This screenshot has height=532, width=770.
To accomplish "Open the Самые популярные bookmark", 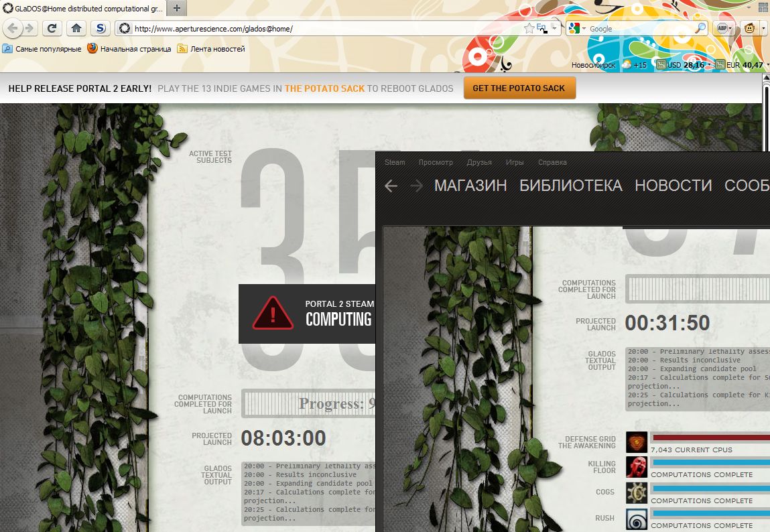I will tap(42, 49).
